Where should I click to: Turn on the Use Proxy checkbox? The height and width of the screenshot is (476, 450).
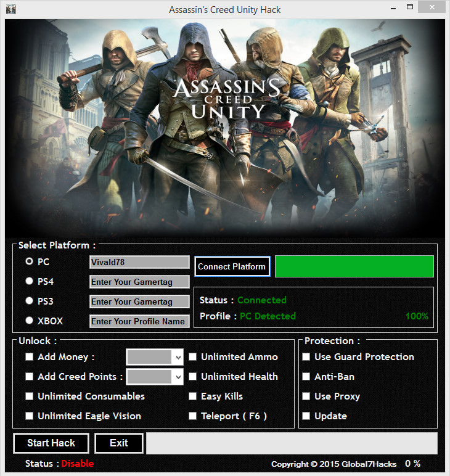coord(306,396)
